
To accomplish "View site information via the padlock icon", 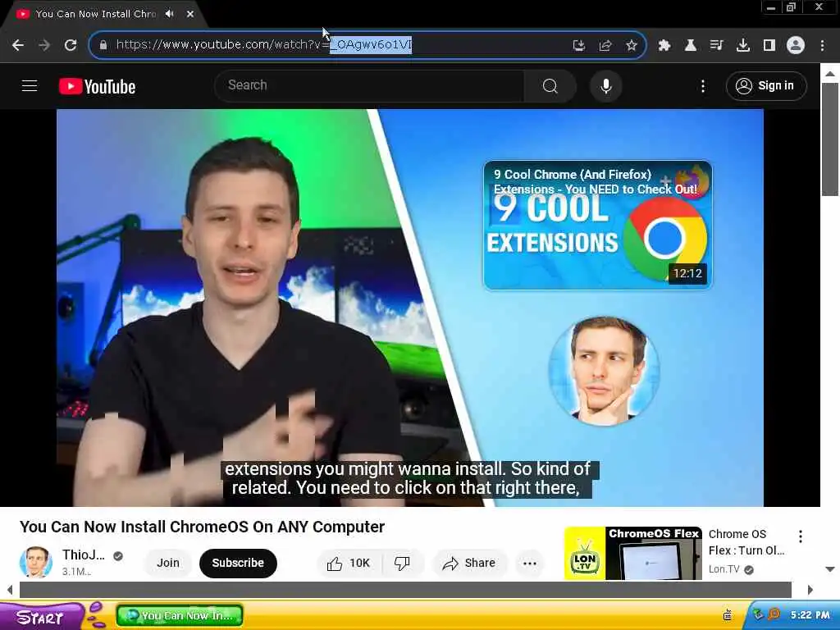I will coord(103,45).
